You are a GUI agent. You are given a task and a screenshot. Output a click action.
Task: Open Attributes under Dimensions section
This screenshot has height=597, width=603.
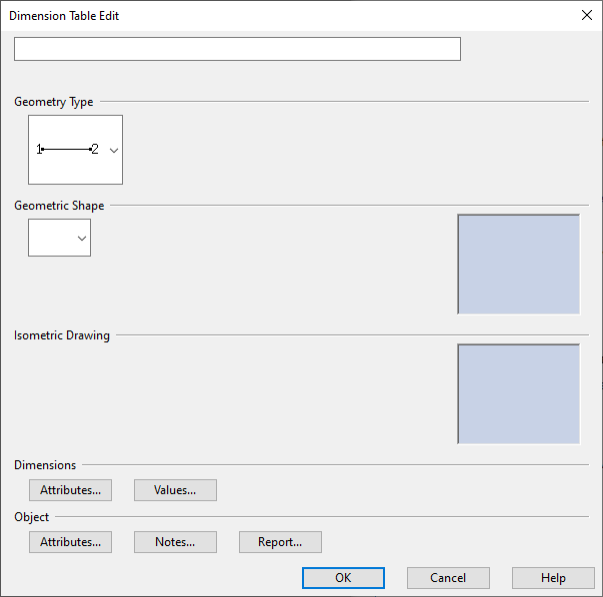click(x=70, y=490)
